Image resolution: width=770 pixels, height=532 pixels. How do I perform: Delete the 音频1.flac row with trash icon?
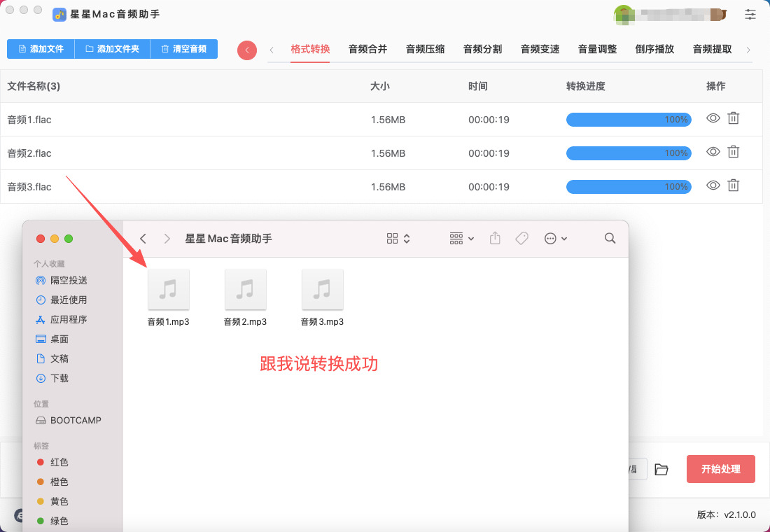point(733,119)
